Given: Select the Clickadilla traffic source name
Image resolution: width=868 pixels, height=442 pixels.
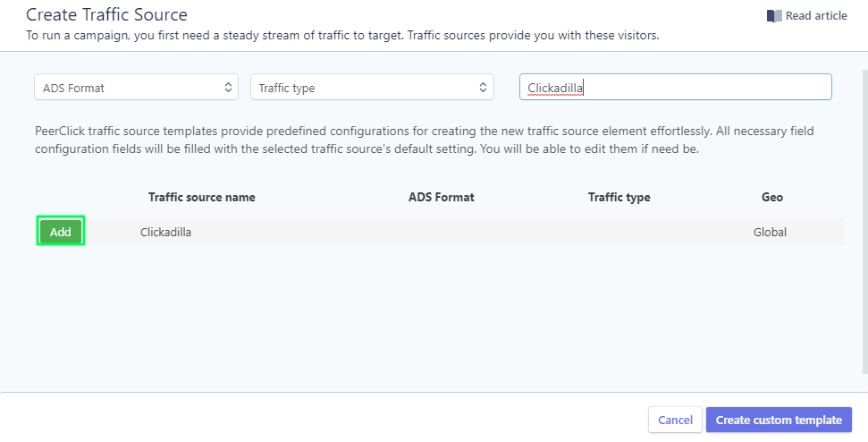Looking at the screenshot, I should point(166,232).
